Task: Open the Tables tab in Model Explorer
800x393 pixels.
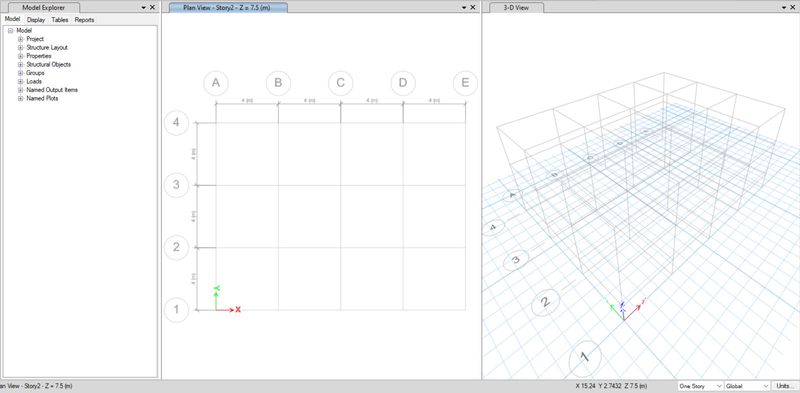Action: point(60,20)
